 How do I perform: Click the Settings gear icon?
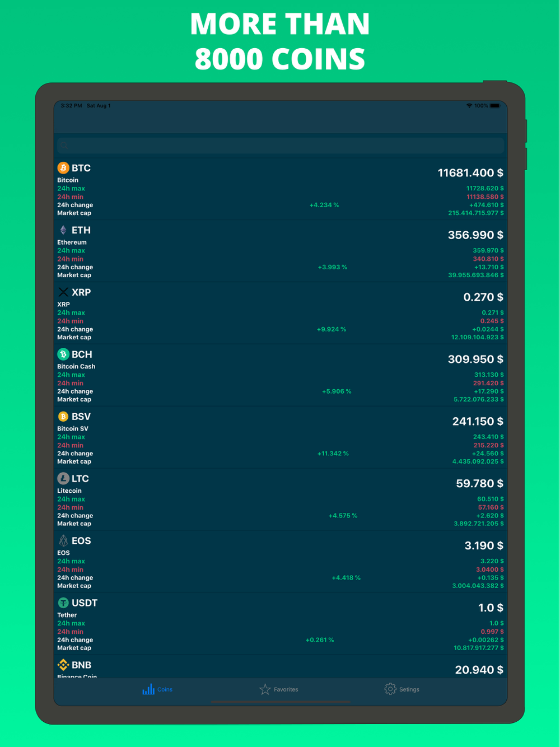coord(390,689)
